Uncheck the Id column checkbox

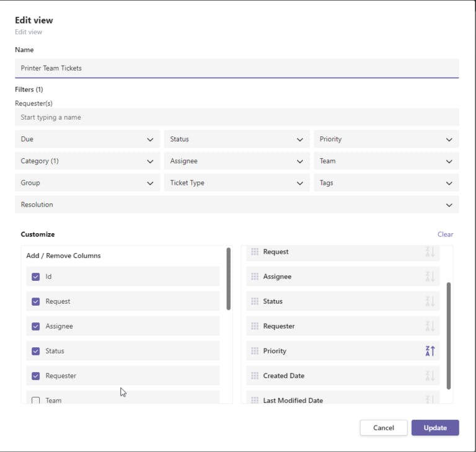click(36, 277)
